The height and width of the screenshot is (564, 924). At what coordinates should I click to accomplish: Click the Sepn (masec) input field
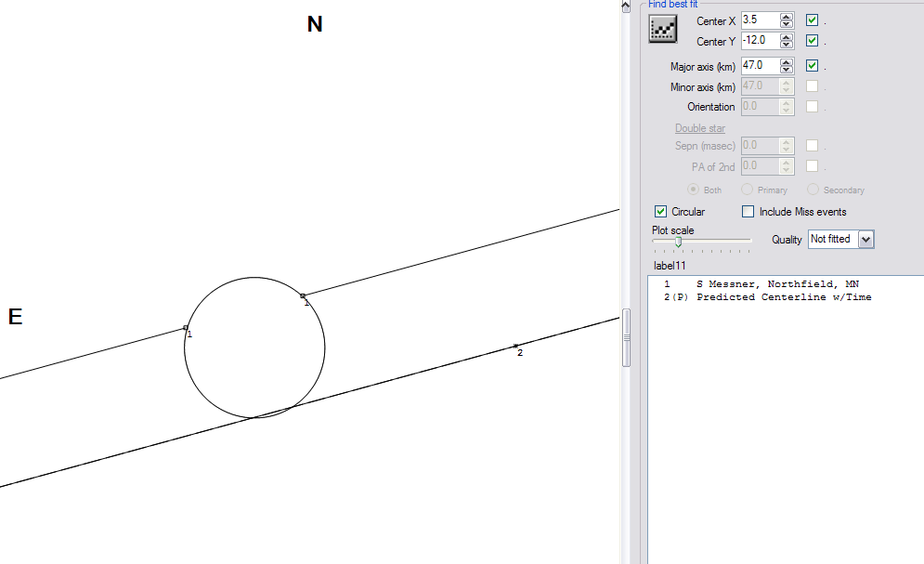(761, 146)
